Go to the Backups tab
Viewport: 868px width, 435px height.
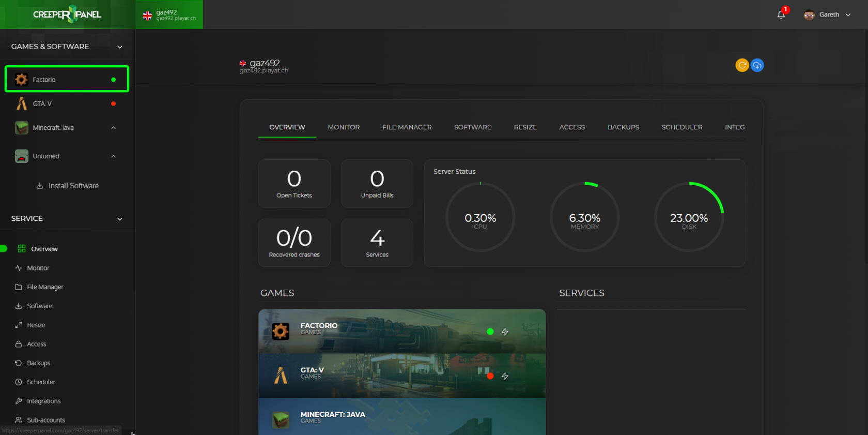623,127
